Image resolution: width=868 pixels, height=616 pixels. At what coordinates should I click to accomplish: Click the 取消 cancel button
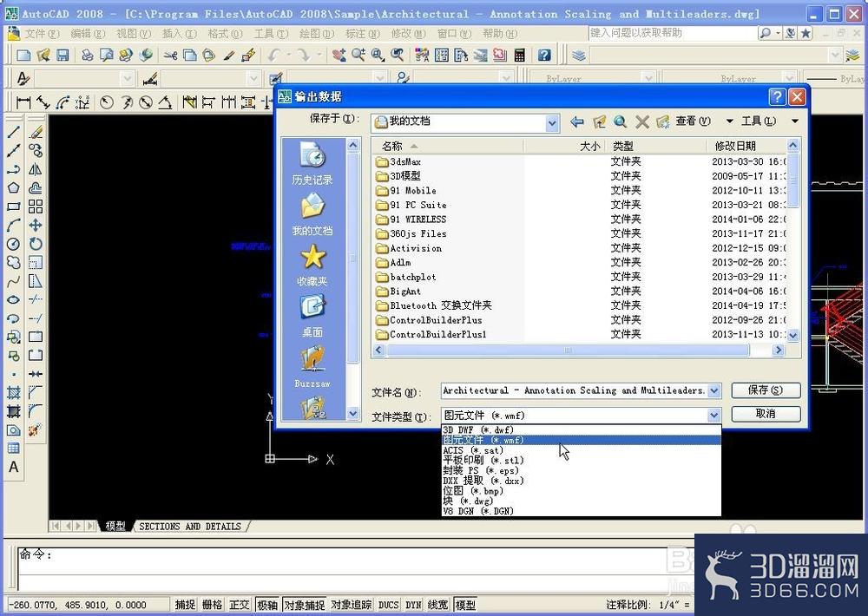766,414
